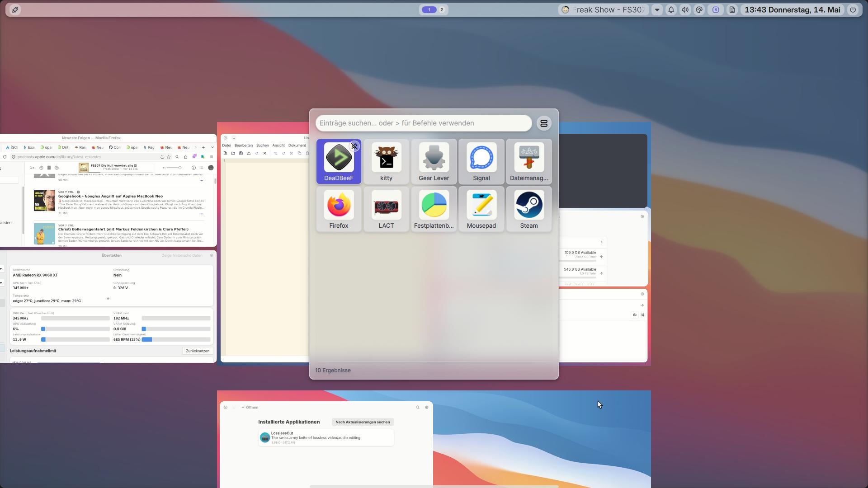This screenshot has height=488, width=868.
Task: Open the 546,9 GB Available disk row
Action: 583,273
